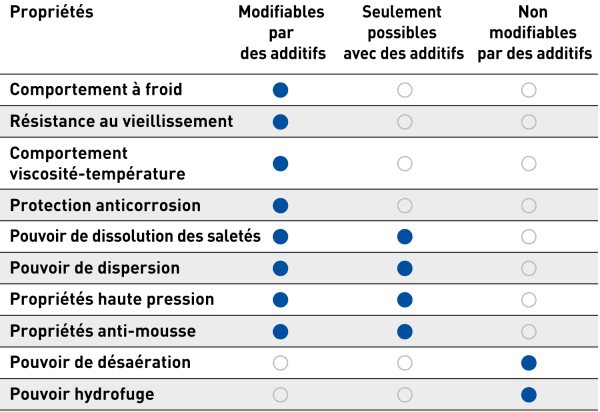Click empty 'Seulement possibles' circle for Pouvoir de désaération
The height and width of the screenshot is (412, 600).
click(x=404, y=363)
